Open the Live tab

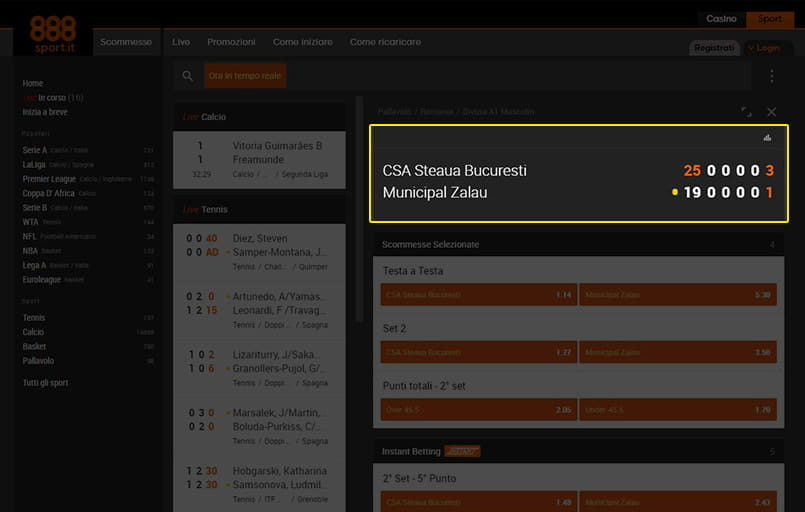pyautogui.click(x=181, y=42)
